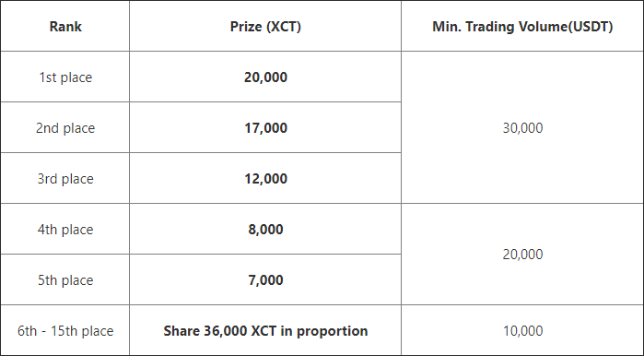Click the 10,000 minimum trading volume cell
Image resolution: width=644 pixels, height=356 pixels.
tap(522, 330)
